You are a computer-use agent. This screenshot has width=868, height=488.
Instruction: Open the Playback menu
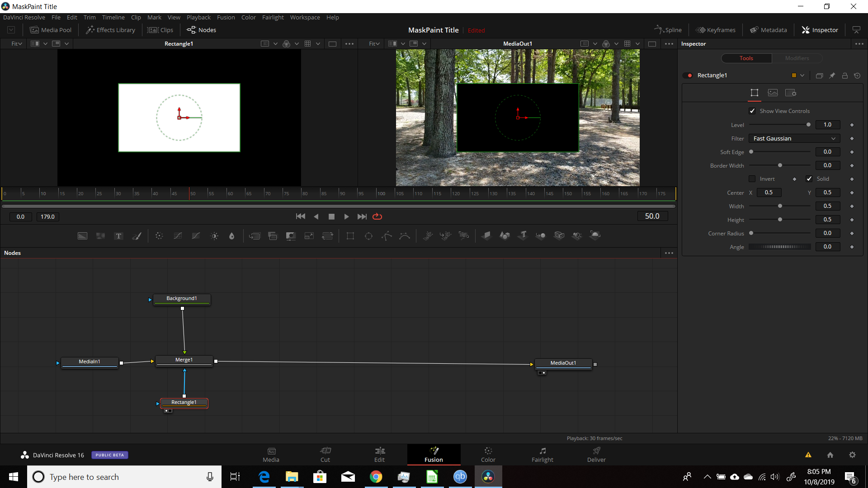coord(198,17)
